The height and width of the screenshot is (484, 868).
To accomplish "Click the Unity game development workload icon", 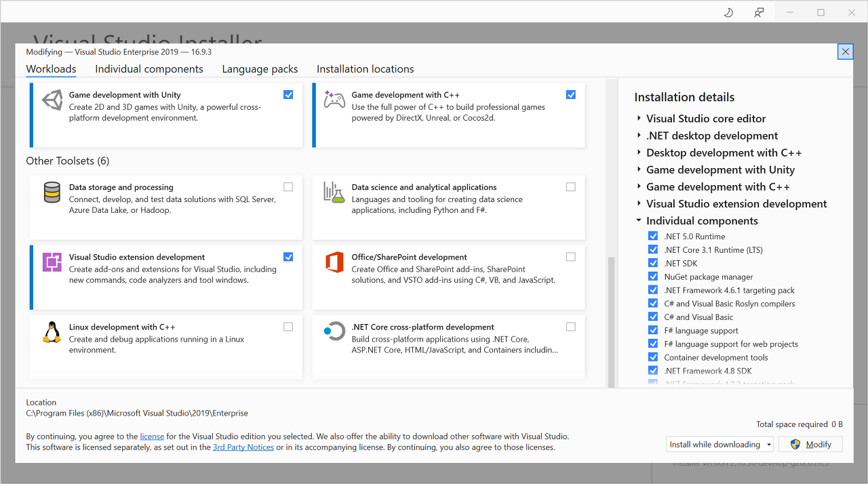I will [52, 100].
